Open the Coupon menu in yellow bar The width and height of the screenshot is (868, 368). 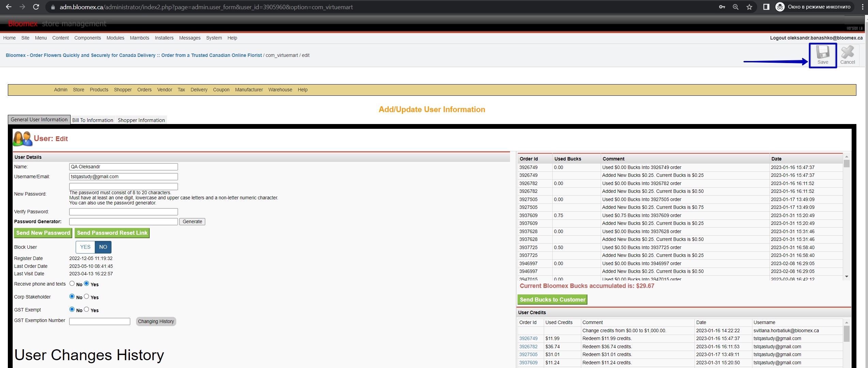click(221, 90)
